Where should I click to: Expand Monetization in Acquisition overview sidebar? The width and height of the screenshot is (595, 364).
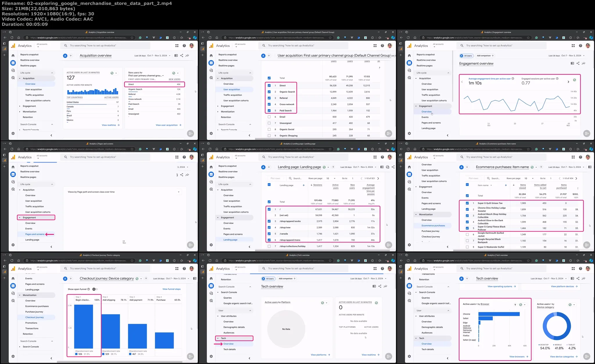tap(20, 112)
